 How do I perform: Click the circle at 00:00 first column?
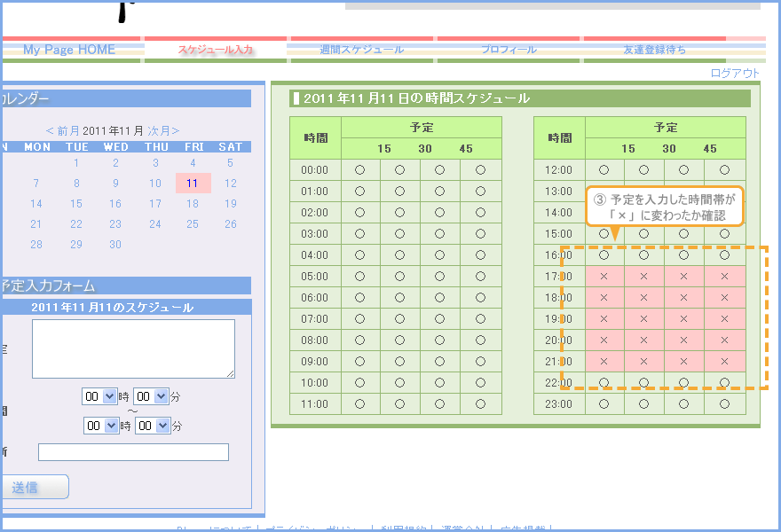359,169
